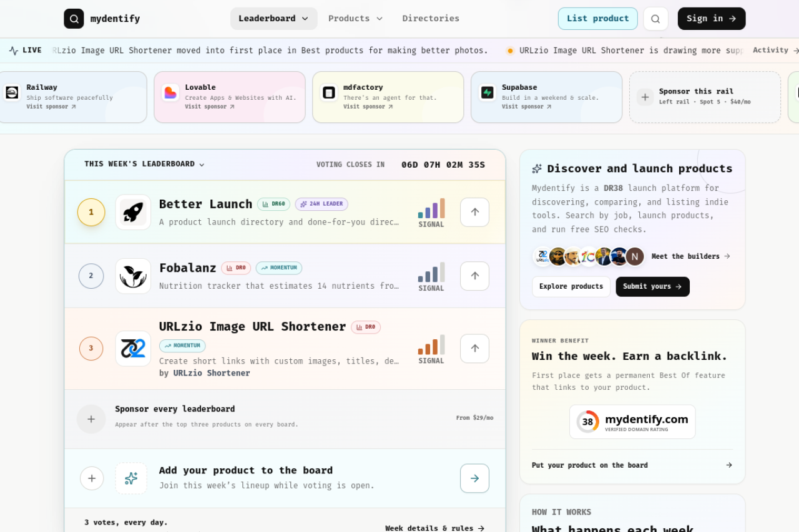Open the Leaderboard dropdown menu
This screenshot has width=799, height=532.
tap(274, 19)
